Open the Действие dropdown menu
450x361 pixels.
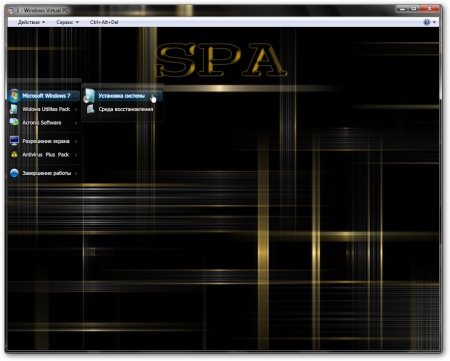tap(31, 22)
